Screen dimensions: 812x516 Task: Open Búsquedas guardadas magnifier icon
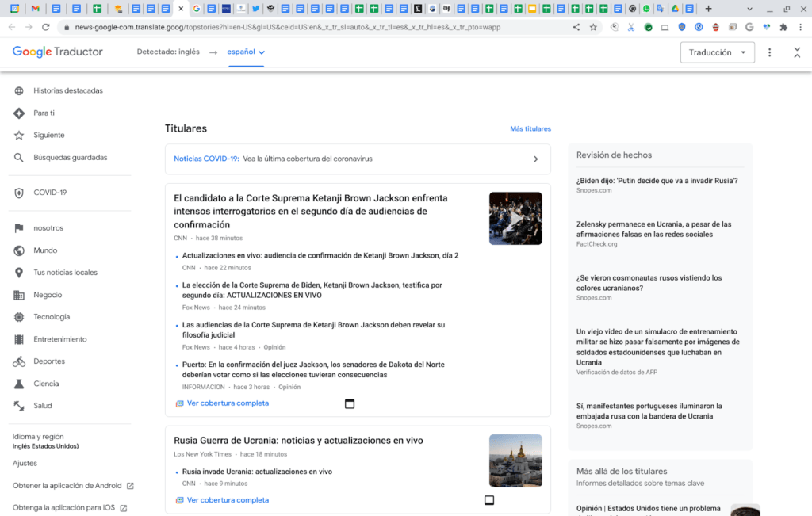[19, 157]
